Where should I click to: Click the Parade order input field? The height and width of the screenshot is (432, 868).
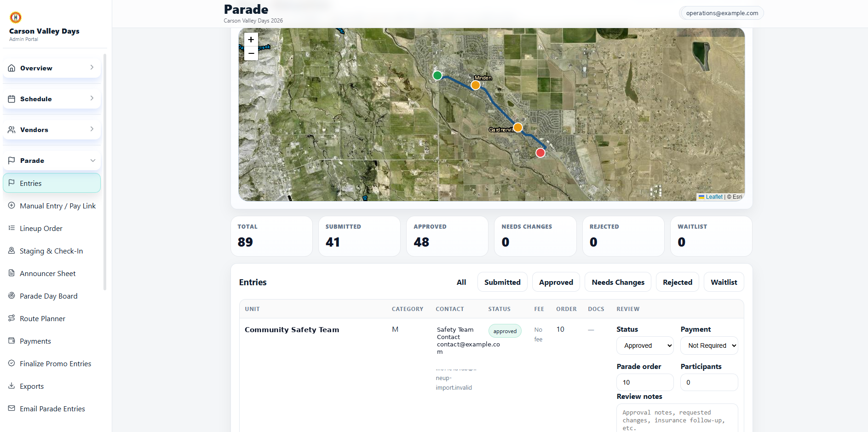click(645, 382)
